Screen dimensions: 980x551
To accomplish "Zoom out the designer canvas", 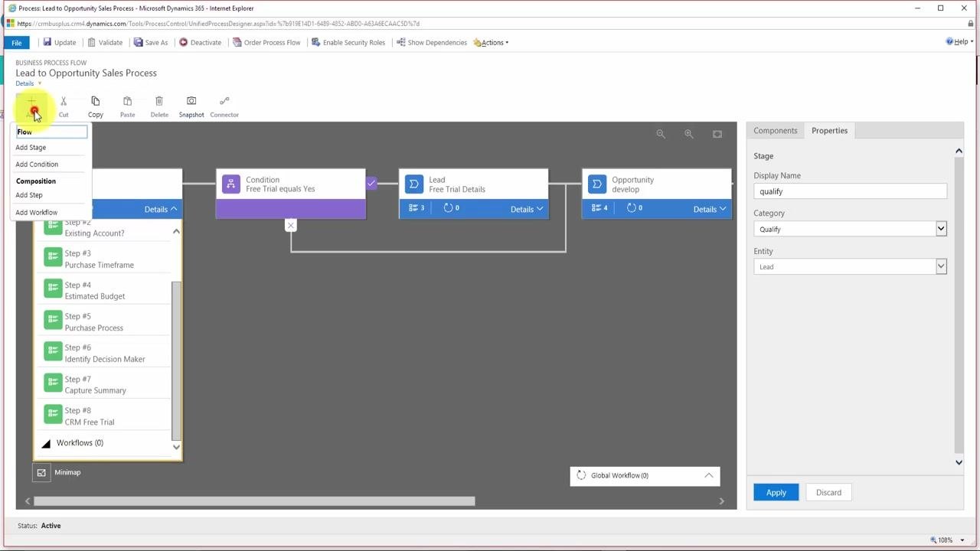I will tap(660, 134).
